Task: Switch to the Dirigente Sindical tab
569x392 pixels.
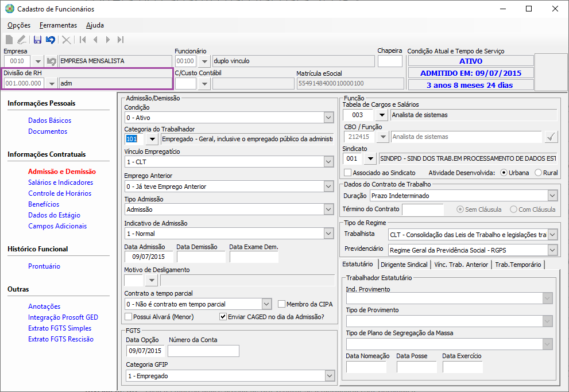Action: (x=404, y=265)
